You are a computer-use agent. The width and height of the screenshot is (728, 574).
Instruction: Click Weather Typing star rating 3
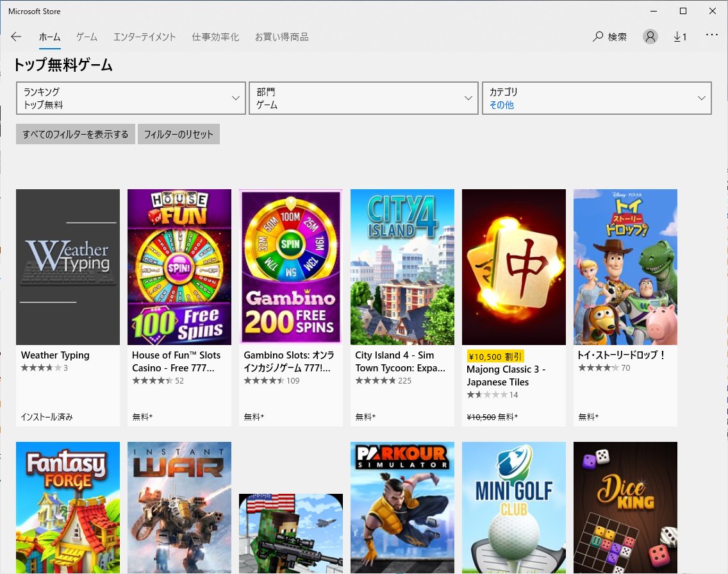point(44,368)
